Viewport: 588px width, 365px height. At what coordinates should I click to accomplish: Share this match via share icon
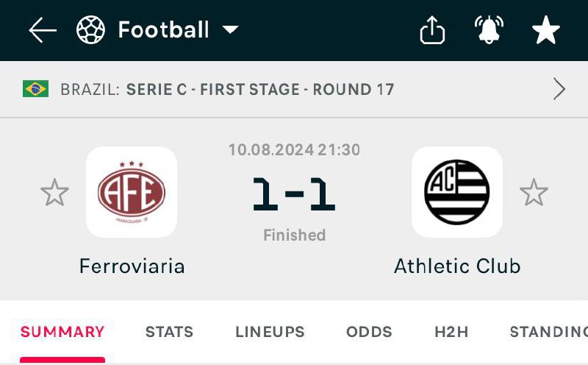tap(432, 30)
